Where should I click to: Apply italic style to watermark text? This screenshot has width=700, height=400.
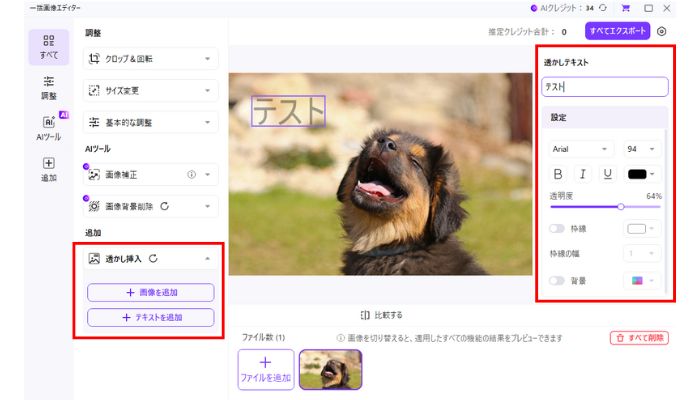(582, 174)
